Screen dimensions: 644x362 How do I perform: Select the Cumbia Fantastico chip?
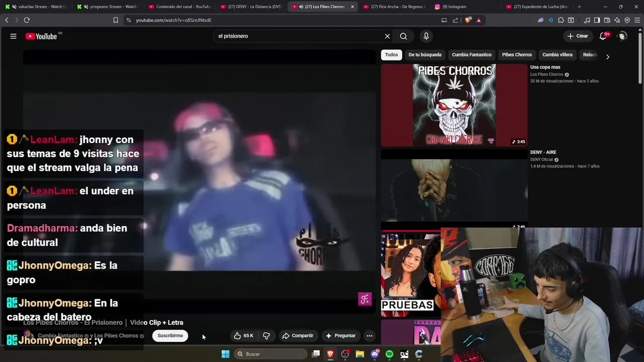coord(471,55)
